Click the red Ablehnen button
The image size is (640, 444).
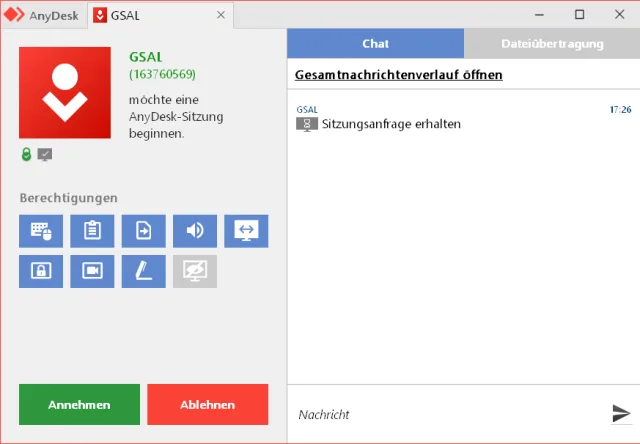pos(208,404)
